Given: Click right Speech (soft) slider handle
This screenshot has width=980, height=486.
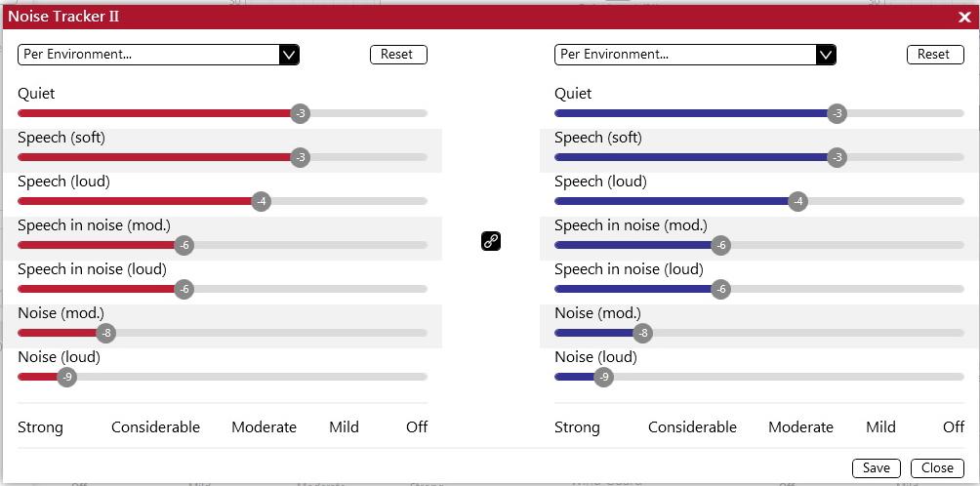Looking at the screenshot, I should (x=837, y=157).
